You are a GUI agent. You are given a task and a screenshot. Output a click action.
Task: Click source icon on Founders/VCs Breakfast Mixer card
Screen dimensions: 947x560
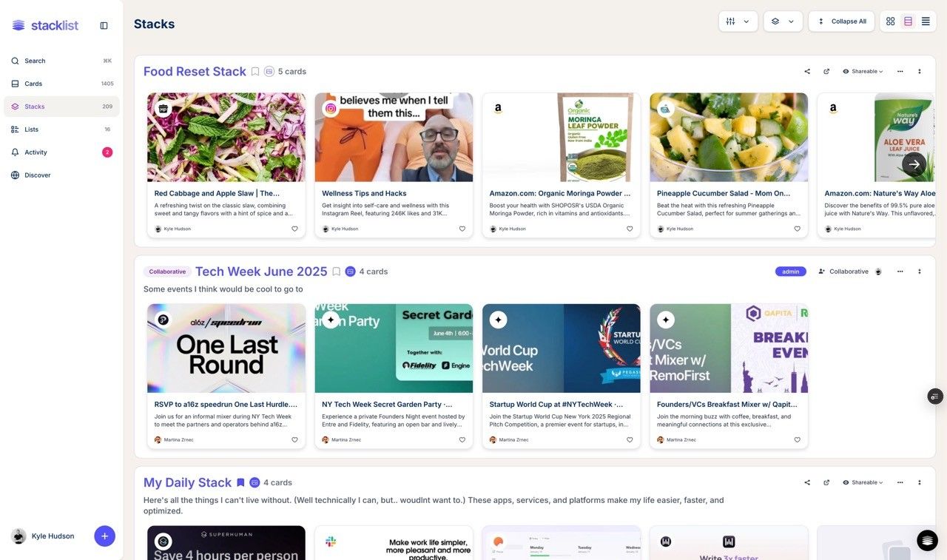coord(666,320)
